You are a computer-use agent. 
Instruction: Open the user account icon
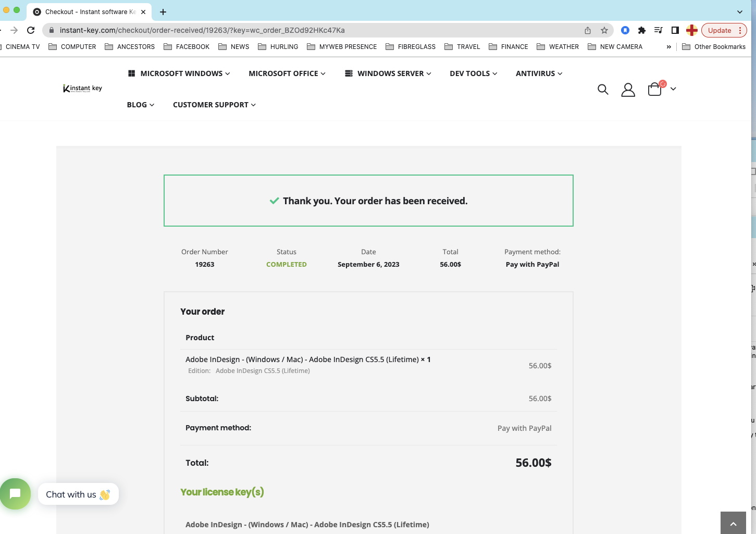coord(628,90)
